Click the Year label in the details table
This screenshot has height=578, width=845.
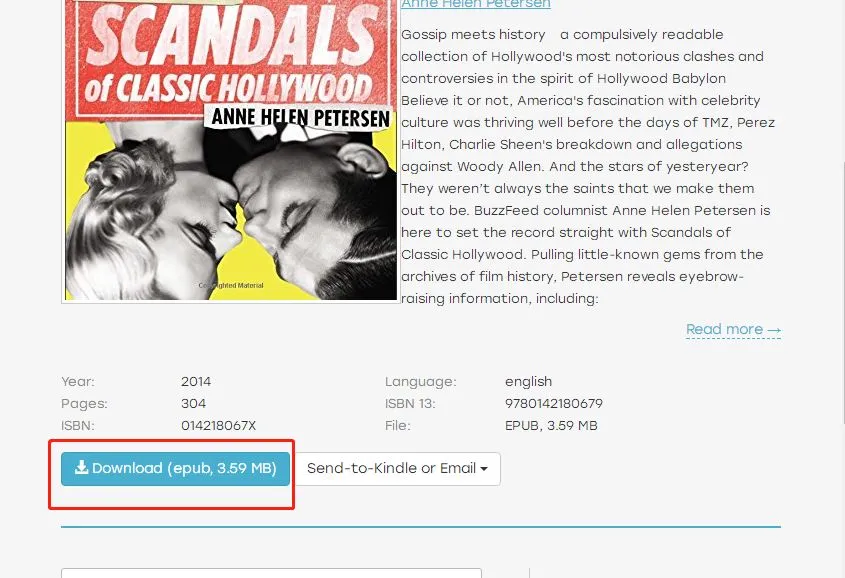point(78,381)
